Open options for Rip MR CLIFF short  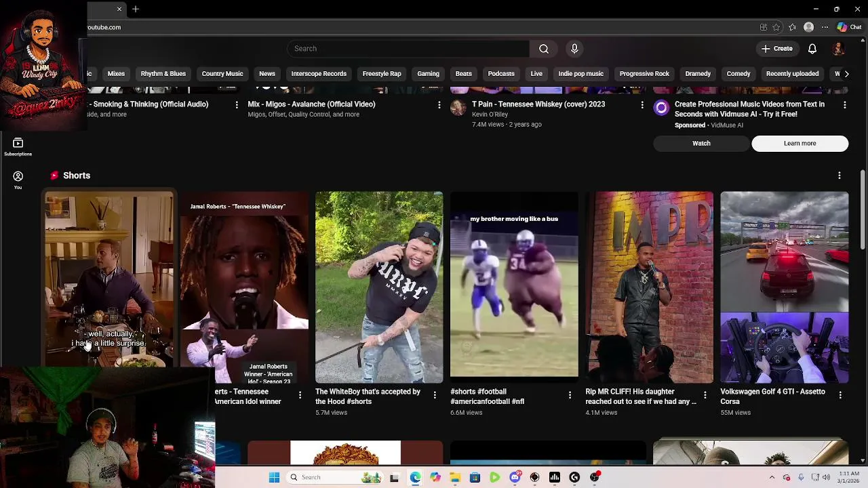point(705,394)
